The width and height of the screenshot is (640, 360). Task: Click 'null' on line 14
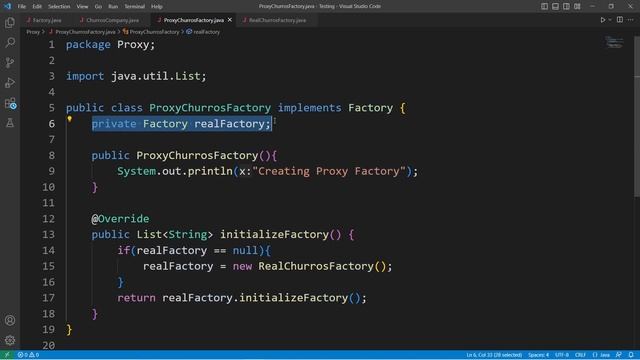245,251
